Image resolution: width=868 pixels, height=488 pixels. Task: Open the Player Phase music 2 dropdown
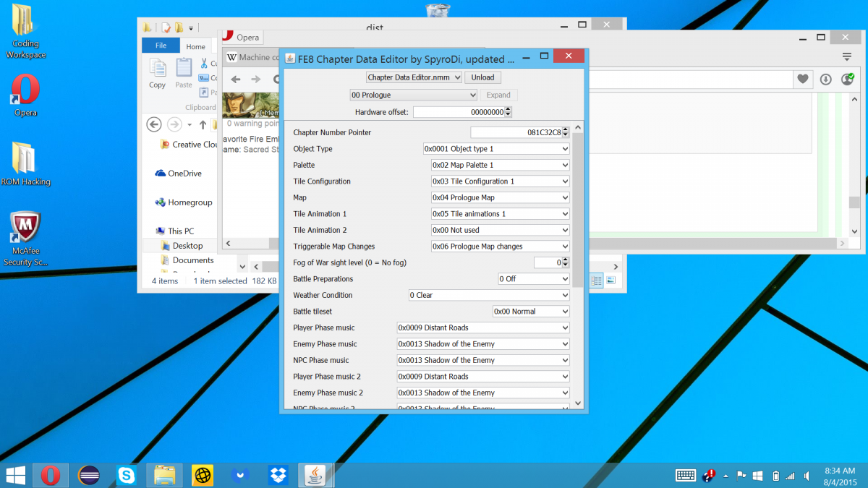click(483, 377)
